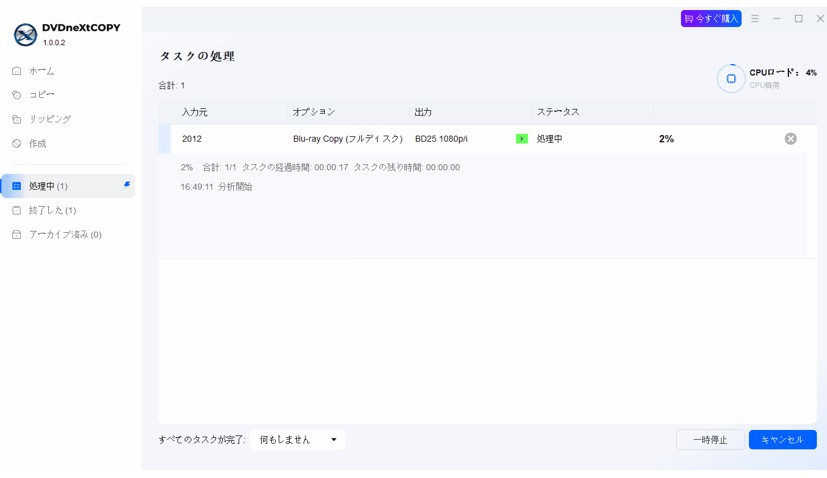Click the キャンセル button
The width and height of the screenshot is (827, 478).
click(783, 439)
